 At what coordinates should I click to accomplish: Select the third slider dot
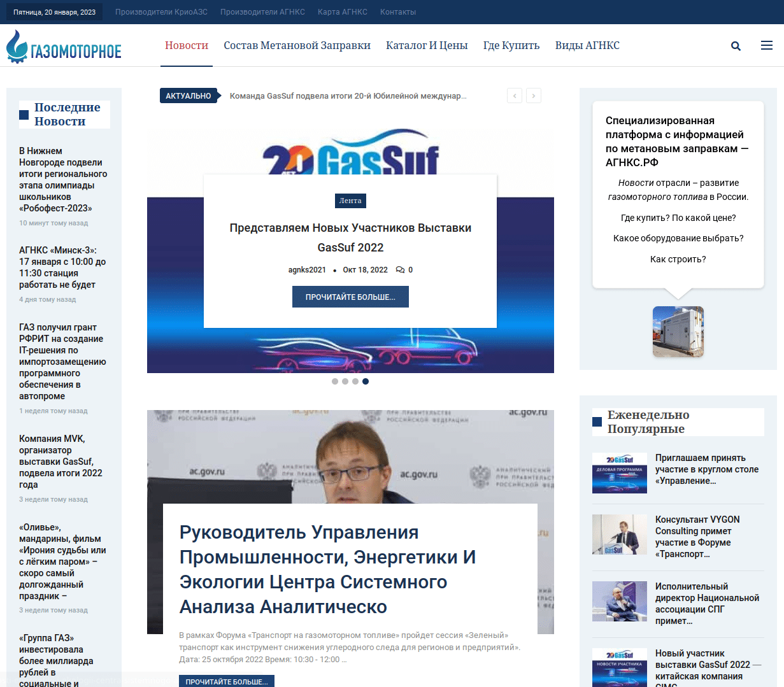tap(355, 381)
